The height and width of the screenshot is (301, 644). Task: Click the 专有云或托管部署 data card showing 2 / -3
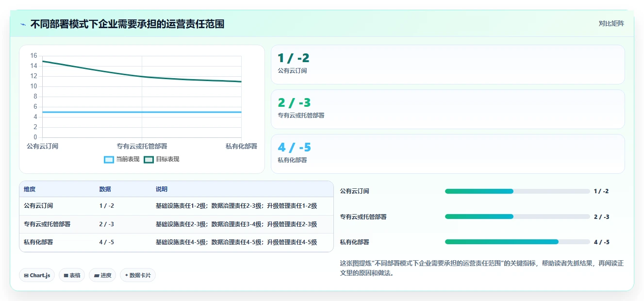(447, 109)
